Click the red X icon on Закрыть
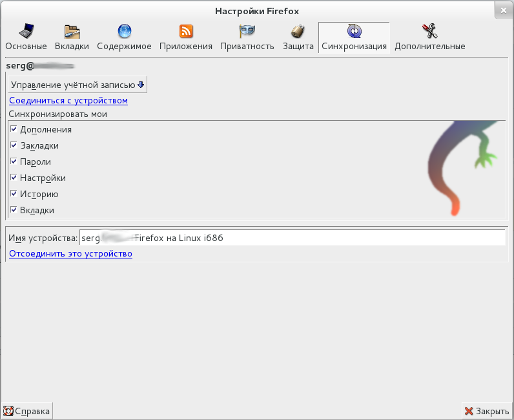 (x=469, y=411)
